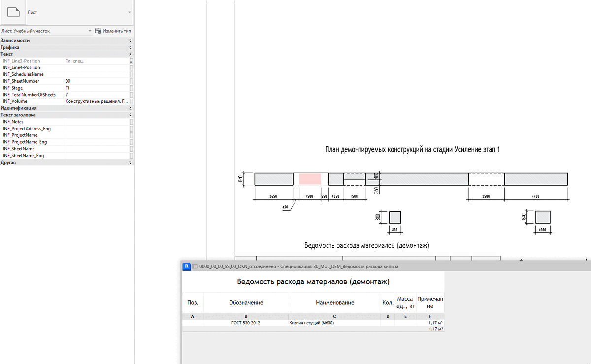
Task: Click associate button for INF_ProjectName_Eng
Action: [x=131, y=142]
